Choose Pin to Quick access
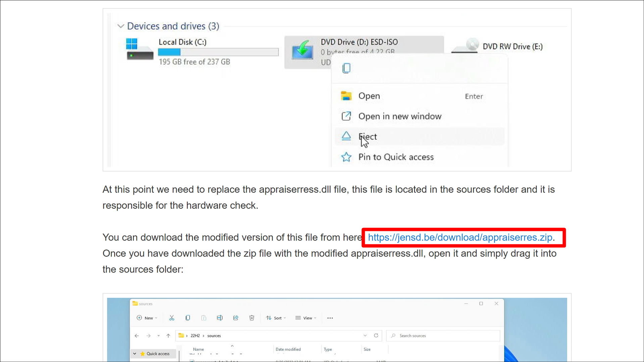644x362 pixels. coord(396,157)
